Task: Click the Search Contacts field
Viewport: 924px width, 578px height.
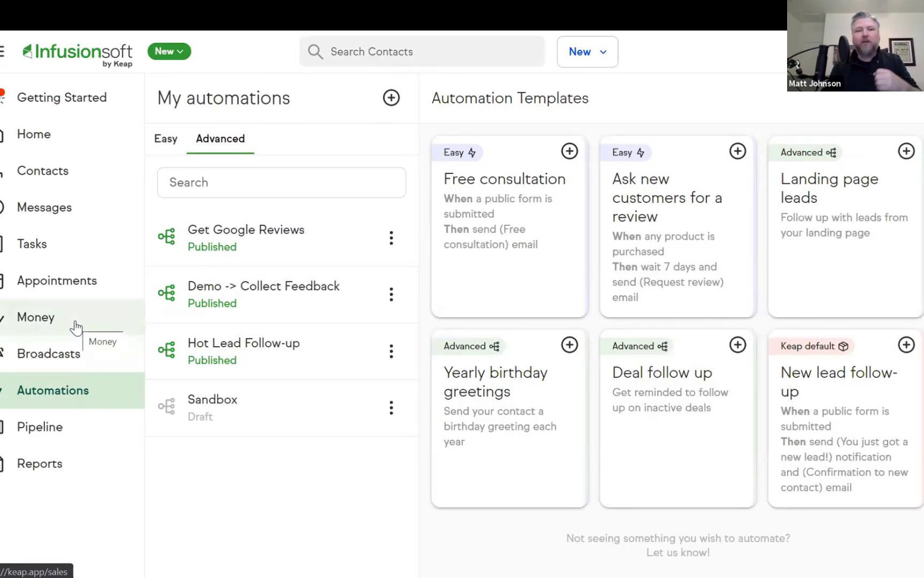Action: [x=422, y=52]
